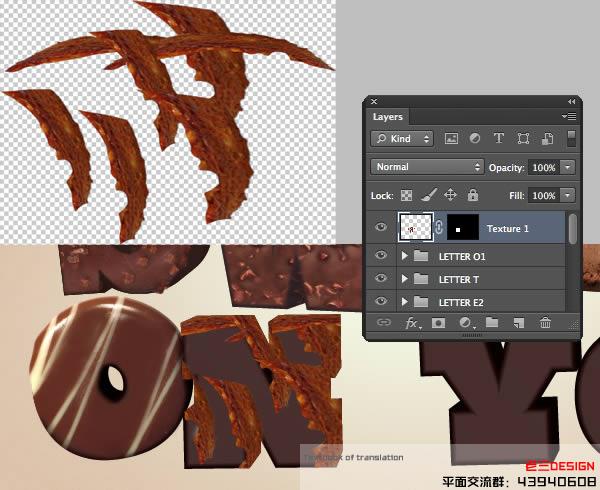Toggle visibility of LETTER E2 group
The width and height of the screenshot is (600, 490).
[380, 302]
